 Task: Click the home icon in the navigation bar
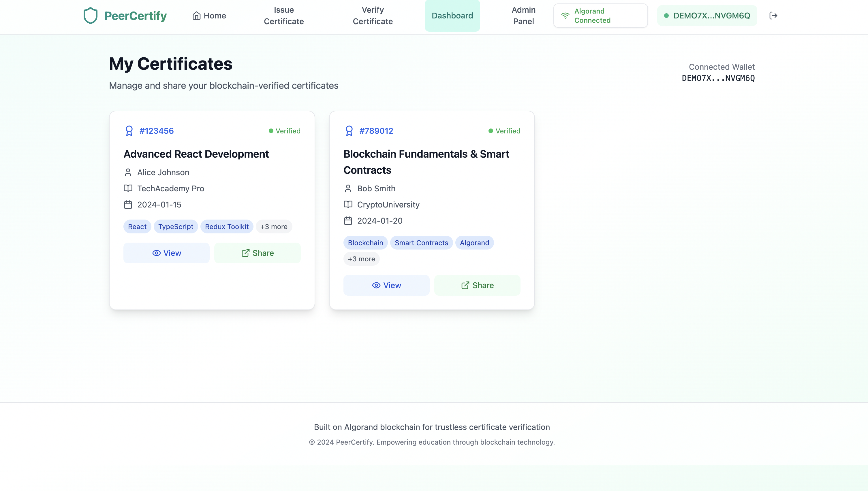coord(196,16)
